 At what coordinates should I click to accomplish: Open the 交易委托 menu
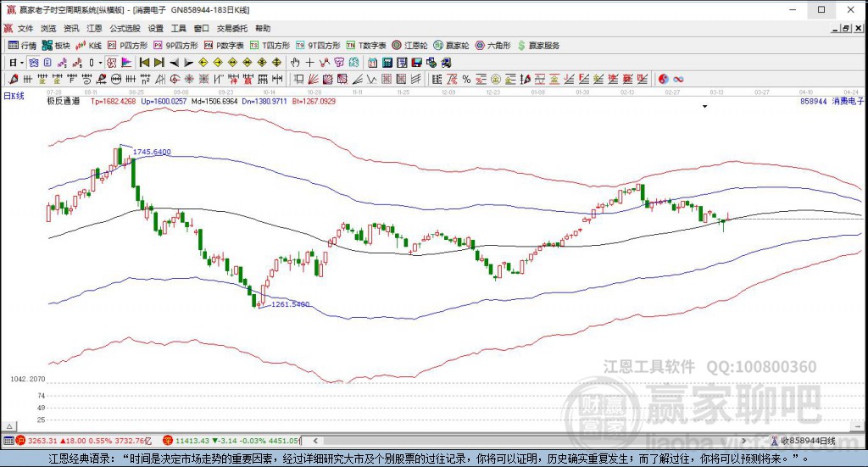[232, 28]
